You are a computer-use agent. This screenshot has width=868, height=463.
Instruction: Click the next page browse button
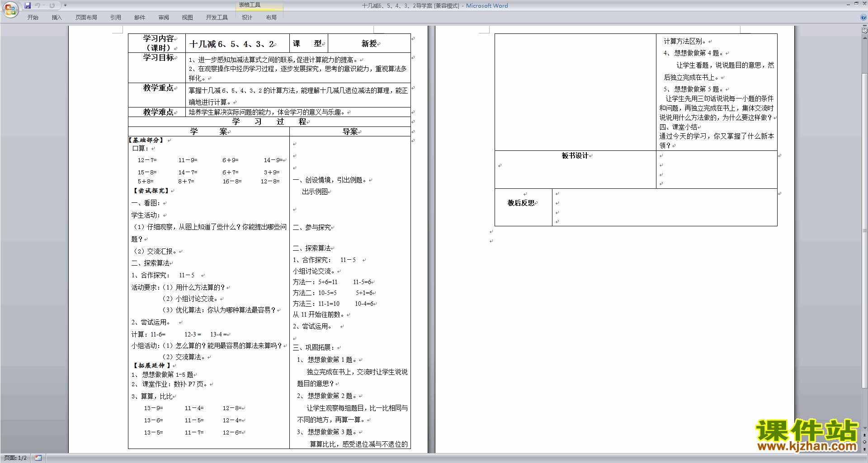pyautogui.click(x=864, y=449)
